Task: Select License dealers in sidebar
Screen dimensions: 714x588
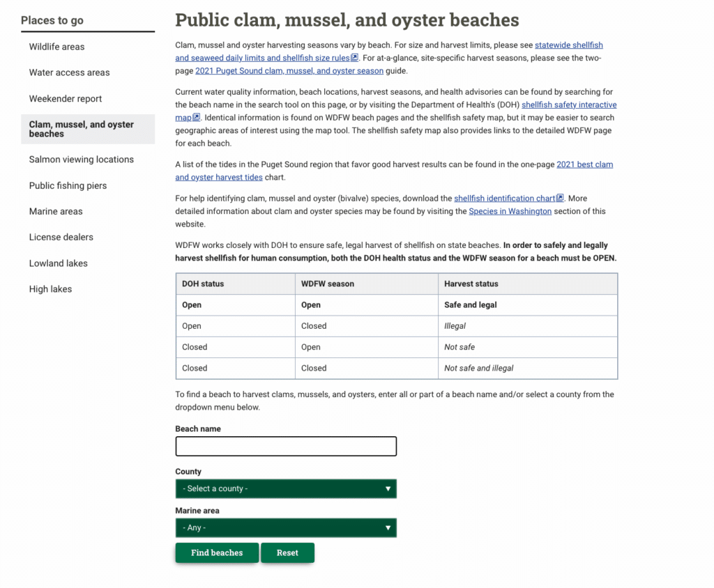Action: tap(61, 238)
